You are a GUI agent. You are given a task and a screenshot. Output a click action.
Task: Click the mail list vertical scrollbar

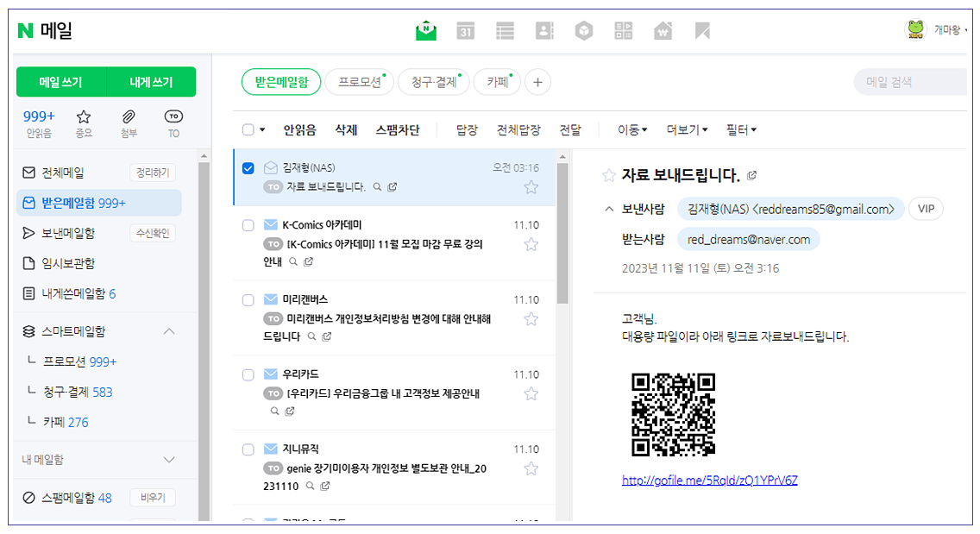coord(562,233)
